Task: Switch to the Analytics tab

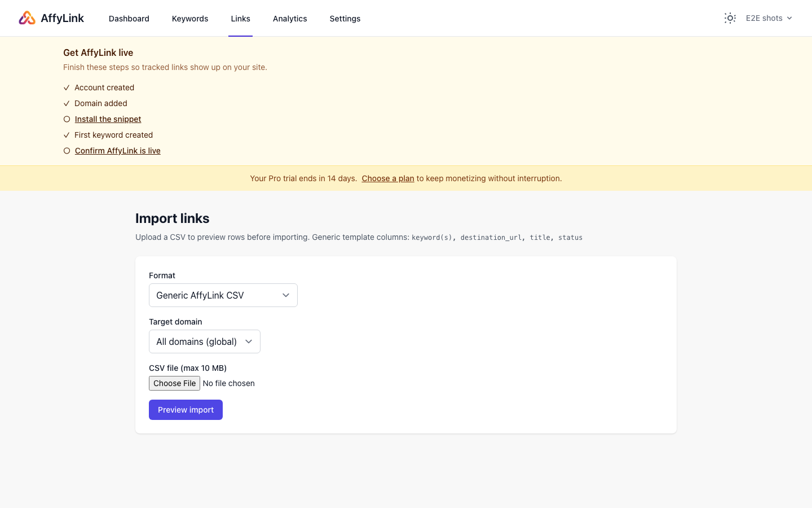Action: [290, 19]
